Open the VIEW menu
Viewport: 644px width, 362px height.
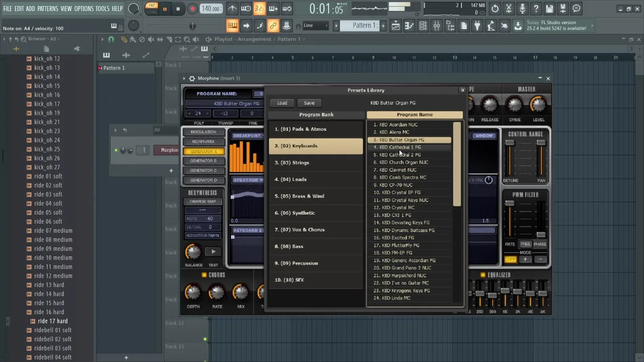[66, 9]
